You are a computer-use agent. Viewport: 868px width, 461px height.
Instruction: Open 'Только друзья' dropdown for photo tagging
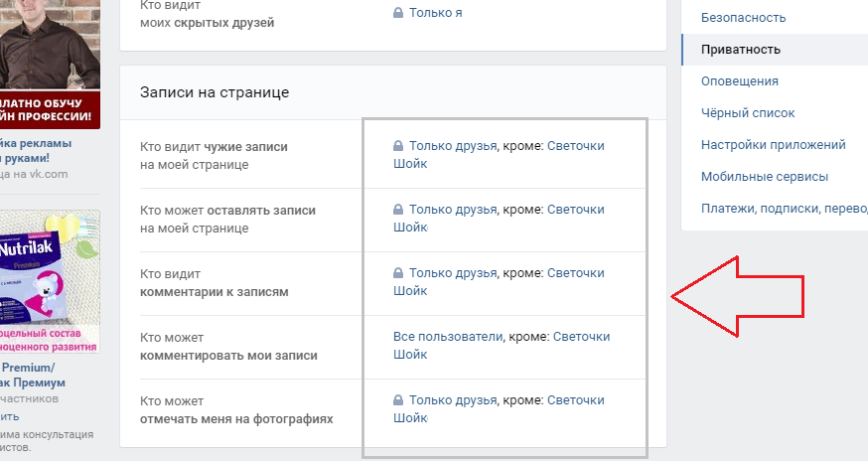[x=453, y=400]
